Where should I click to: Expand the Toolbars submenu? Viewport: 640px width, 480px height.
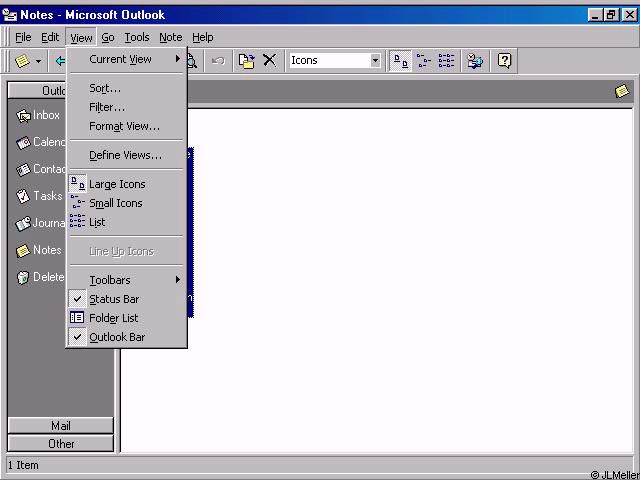coord(127,280)
